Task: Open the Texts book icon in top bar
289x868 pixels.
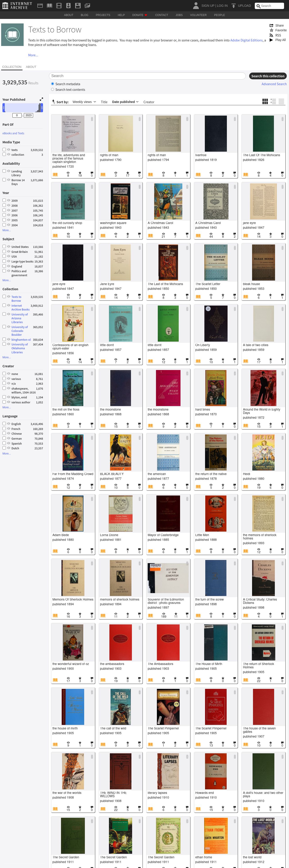Action: coord(50,6)
